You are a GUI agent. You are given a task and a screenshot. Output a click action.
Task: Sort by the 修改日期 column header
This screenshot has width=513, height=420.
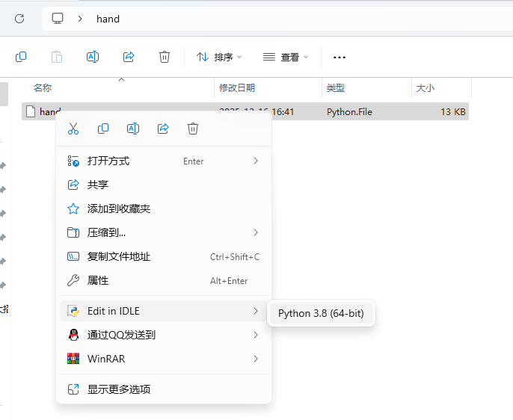(x=237, y=87)
